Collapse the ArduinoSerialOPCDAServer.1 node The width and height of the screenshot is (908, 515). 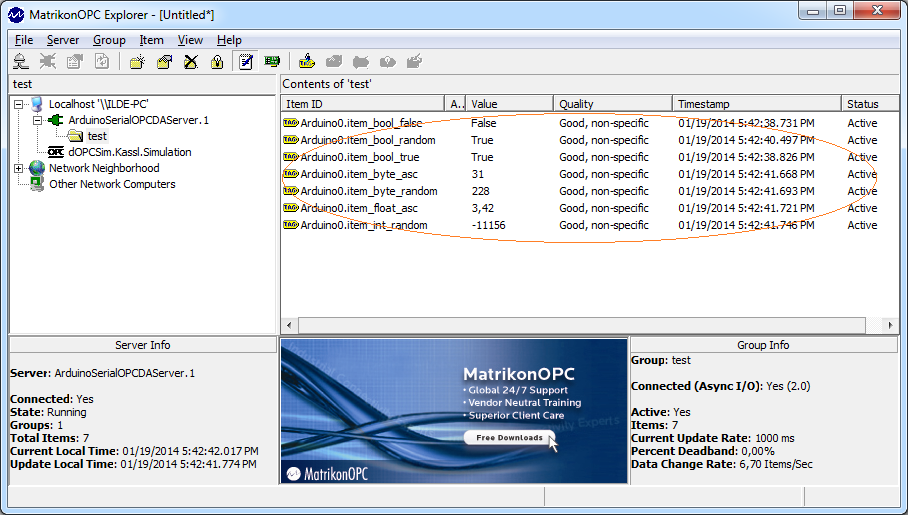[x=38, y=120]
